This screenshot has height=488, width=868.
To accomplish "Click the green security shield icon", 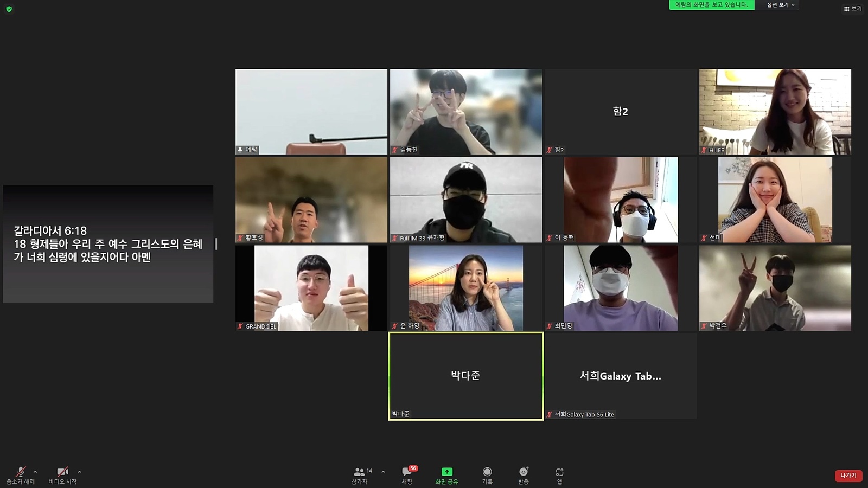I will coord(9,9).
